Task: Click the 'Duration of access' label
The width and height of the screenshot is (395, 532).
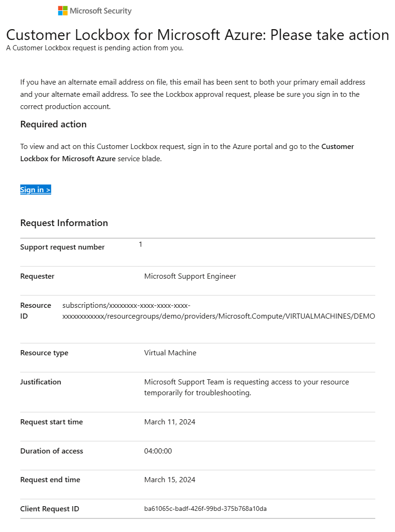Action: [52, 451]
